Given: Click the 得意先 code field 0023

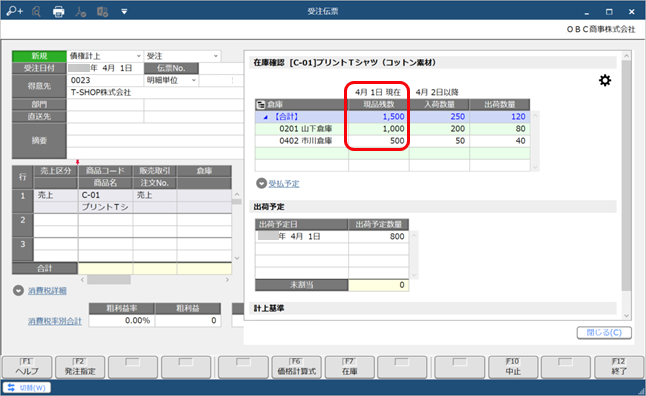Looking at the screenshot, I should [x=105, y=80].
